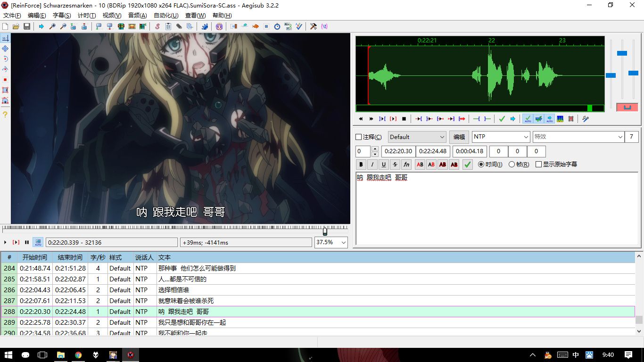
Task: Click the video seek bar handle
Action: [x=325, y=231]
